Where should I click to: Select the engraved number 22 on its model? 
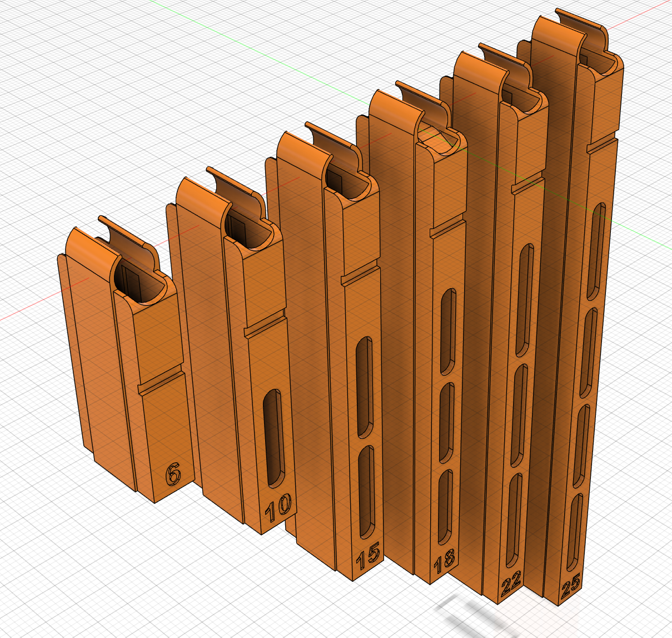click(511, 583)
